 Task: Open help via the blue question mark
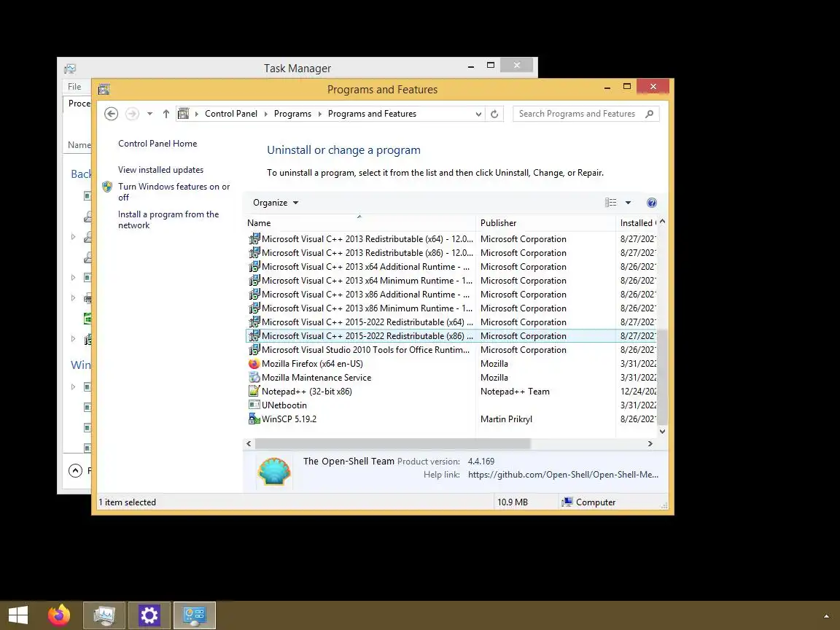pos(651,203)
